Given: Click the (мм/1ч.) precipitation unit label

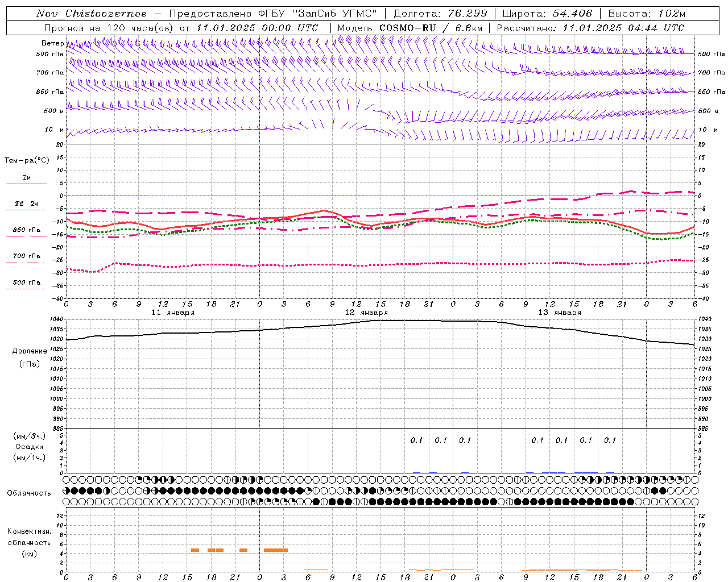Looking at the screenshot, I should tap(30, 458).
